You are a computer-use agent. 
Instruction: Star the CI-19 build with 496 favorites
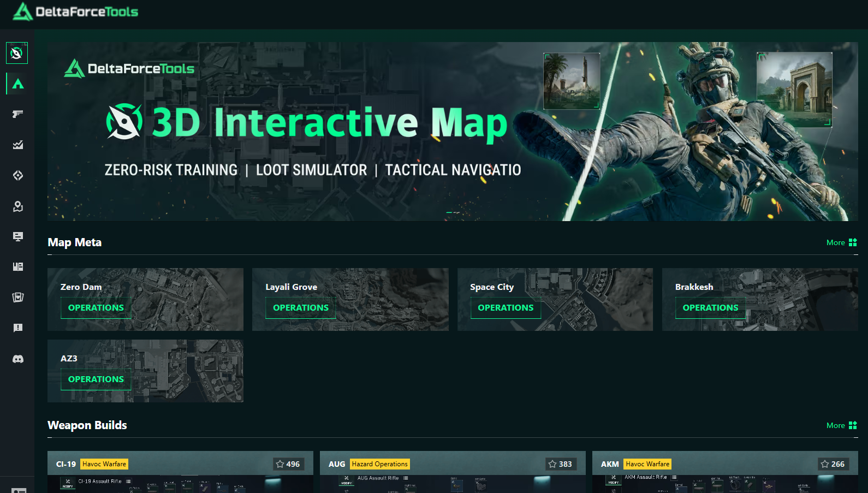pos(288,464)
